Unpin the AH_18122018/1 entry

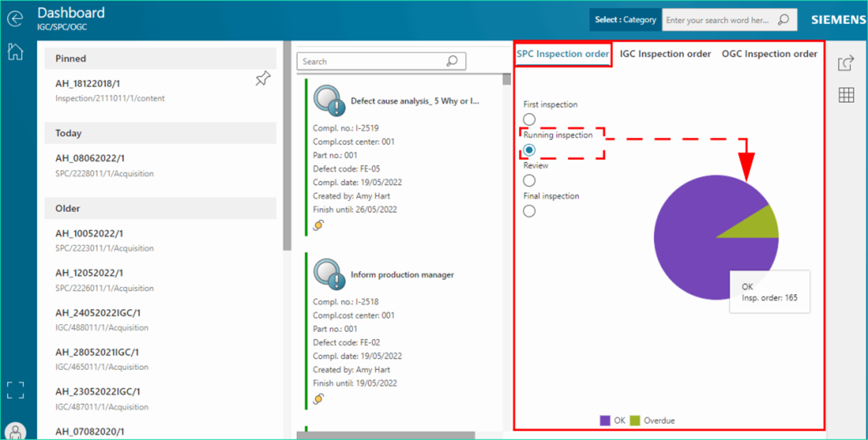[x=263, y=78]
